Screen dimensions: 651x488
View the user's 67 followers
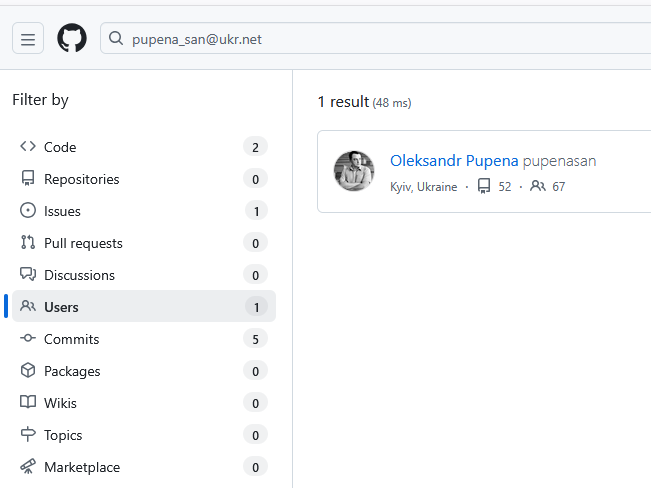click(x=548, y=187)
